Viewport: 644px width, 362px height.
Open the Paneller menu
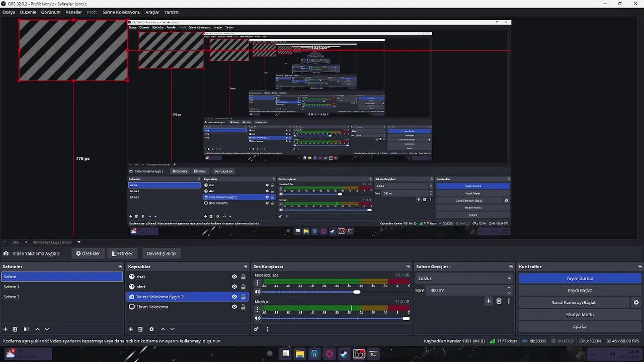(74, 12)
